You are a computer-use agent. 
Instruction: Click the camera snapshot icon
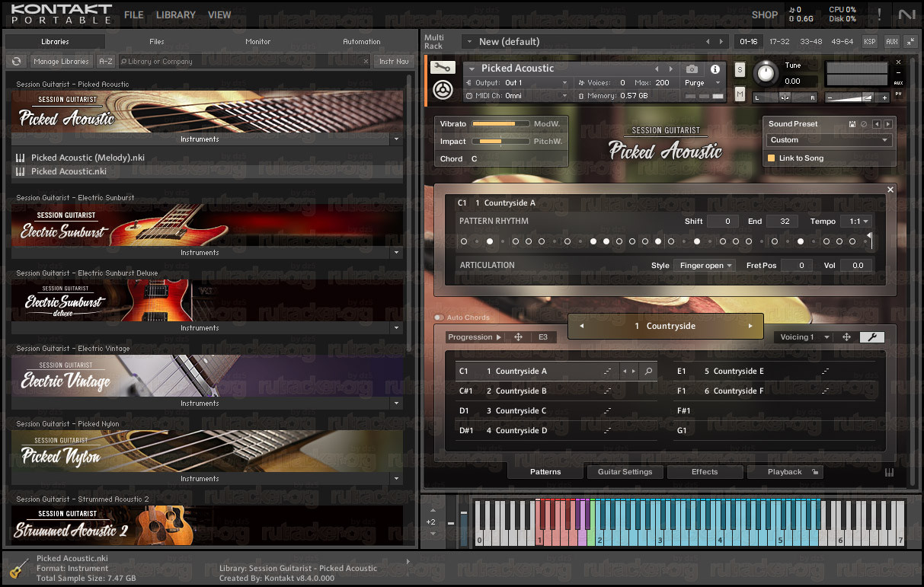point(692,69)
